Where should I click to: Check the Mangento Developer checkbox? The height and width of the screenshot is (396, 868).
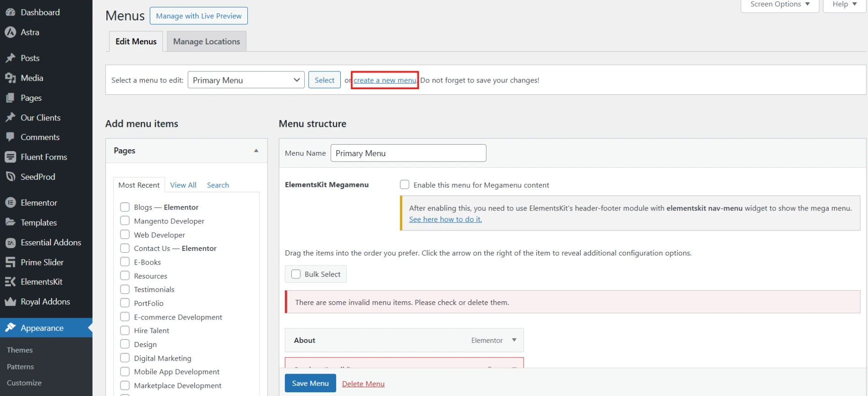[125, 221]
